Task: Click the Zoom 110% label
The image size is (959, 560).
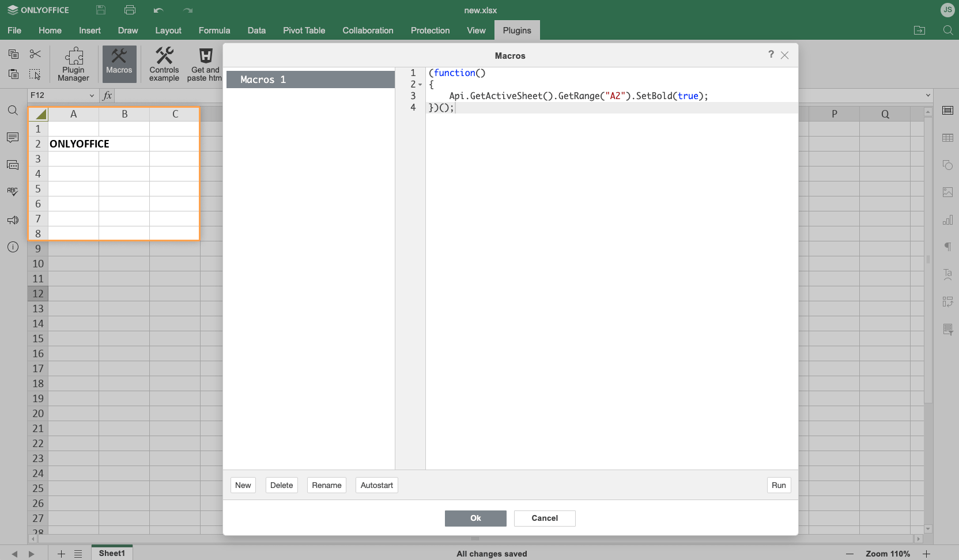Action: (x=888, y=554)
